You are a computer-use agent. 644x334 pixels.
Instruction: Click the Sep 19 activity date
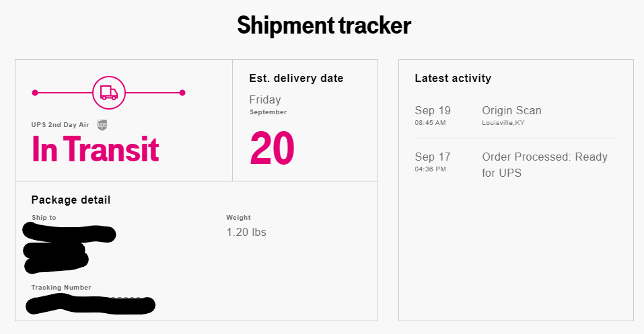(x=433, y=110)
